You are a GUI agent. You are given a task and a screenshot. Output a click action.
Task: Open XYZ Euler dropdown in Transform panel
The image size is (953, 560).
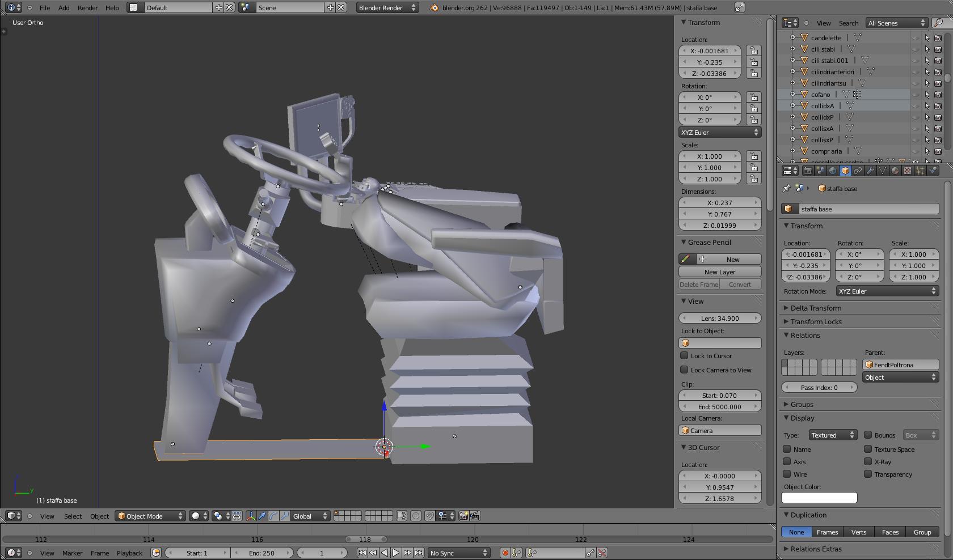[x=720, y=132]
